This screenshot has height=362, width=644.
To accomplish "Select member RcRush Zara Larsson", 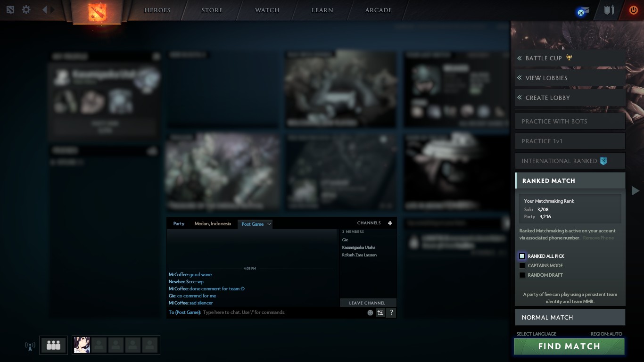I will pyautogui.click(x=359, y=255).
